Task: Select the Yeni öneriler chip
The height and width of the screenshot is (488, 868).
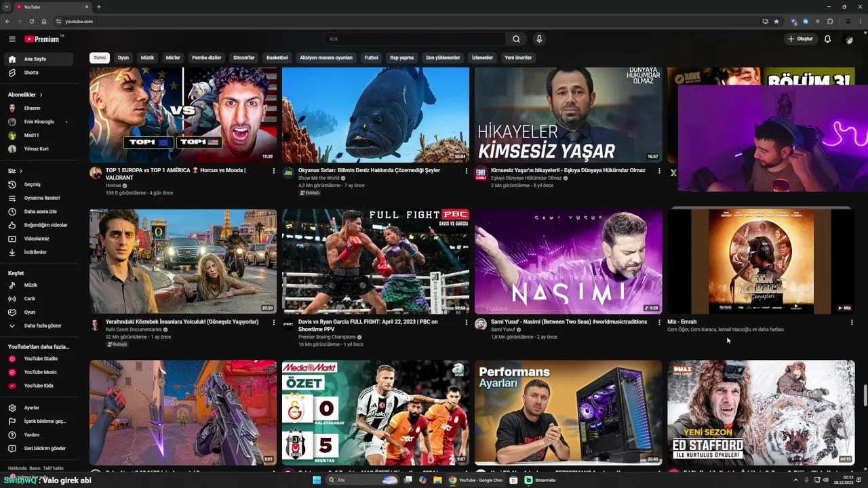Action: pyautogui.click(x=518, y=58)
